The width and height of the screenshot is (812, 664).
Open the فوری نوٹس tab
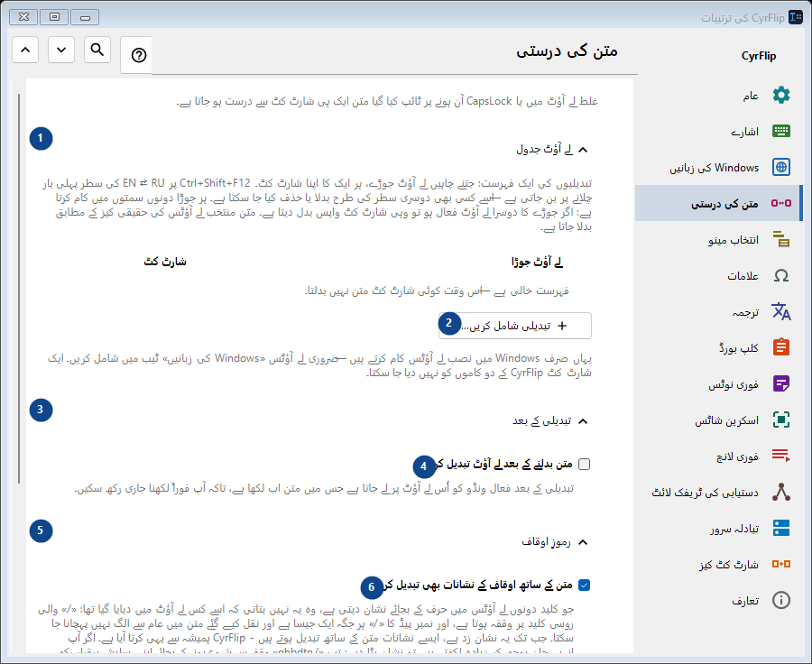(x=718, y=383)
